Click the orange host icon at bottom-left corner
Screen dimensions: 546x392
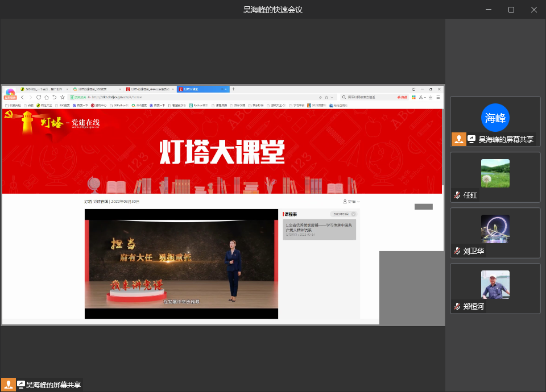(8, 385)
